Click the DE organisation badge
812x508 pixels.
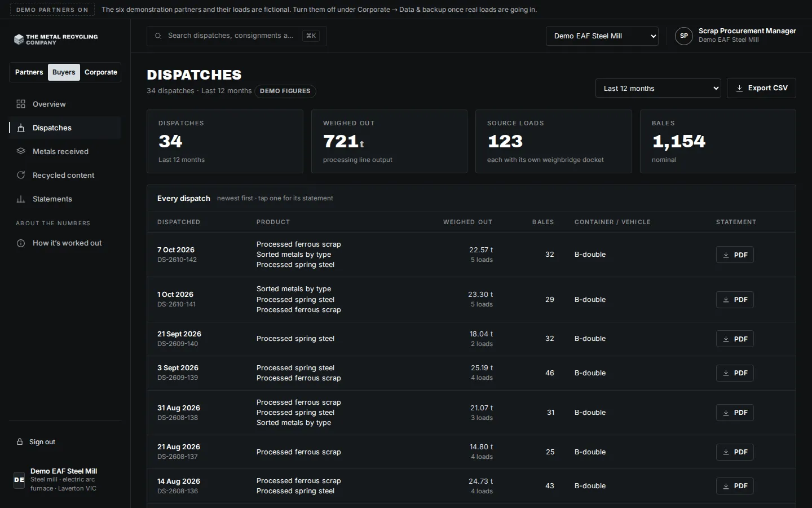pos(19,480)
